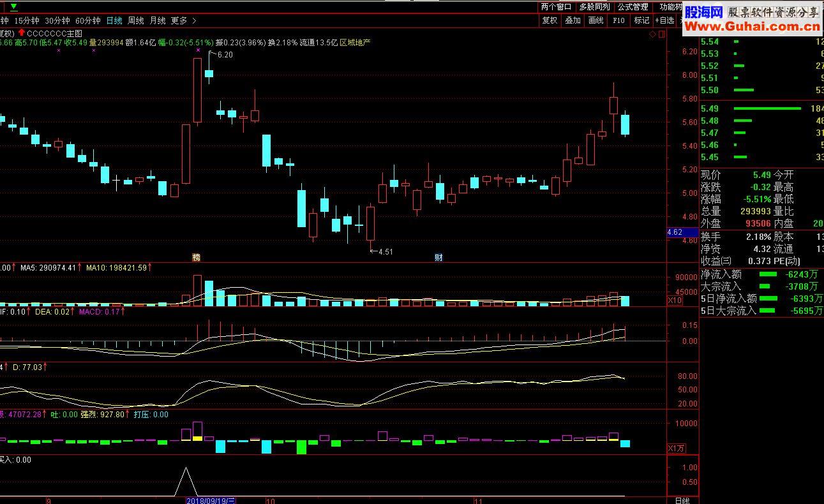Click the 榜 marker below the candlestick chart
The image size is (824, 504).
pyautogui.click(x=197, y=257)
